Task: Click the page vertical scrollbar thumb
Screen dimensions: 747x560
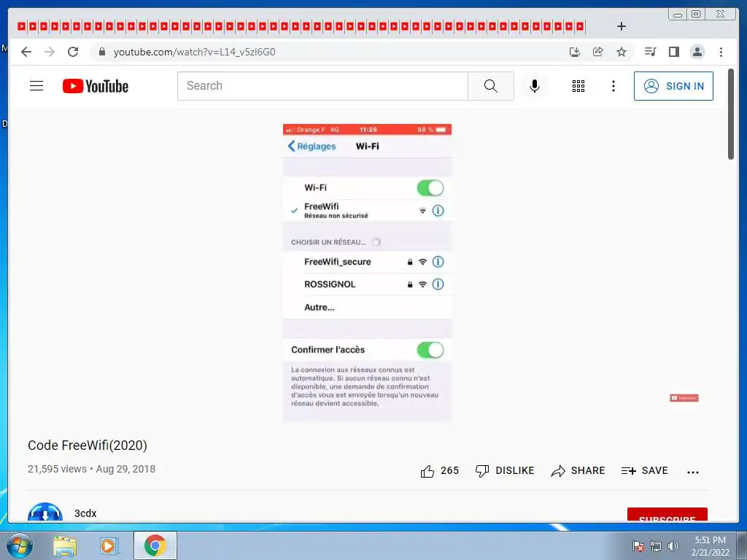Action: pos(731,114)
